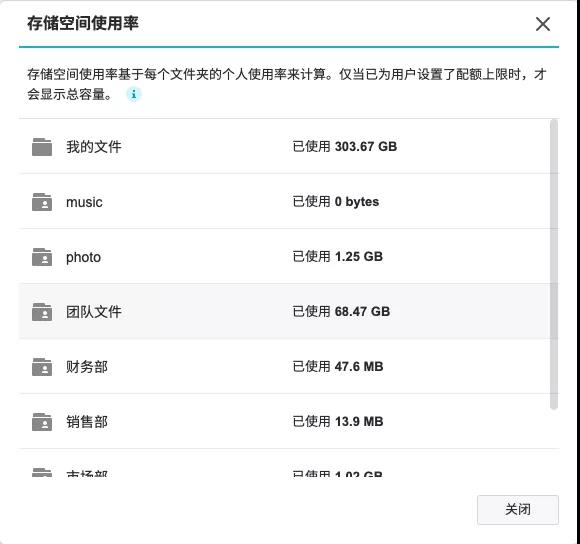
Task: Click the 销售部 shared folder icon
Action: (x=42, y=422)
